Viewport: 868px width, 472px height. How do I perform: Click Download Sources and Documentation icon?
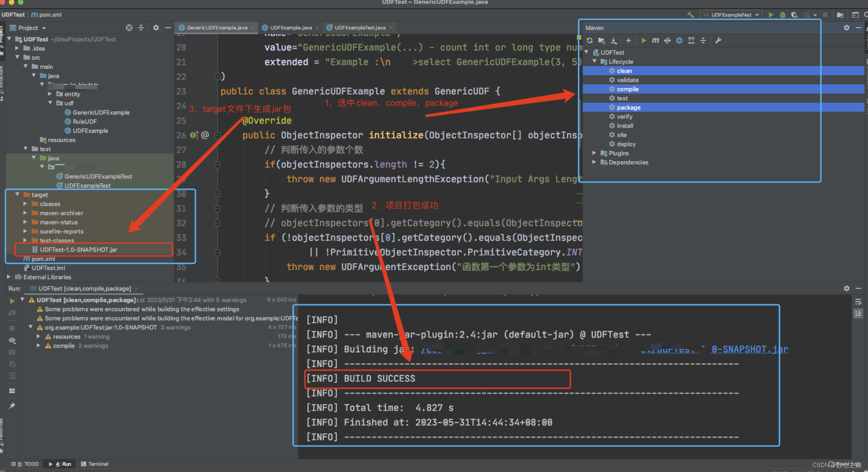613,41
